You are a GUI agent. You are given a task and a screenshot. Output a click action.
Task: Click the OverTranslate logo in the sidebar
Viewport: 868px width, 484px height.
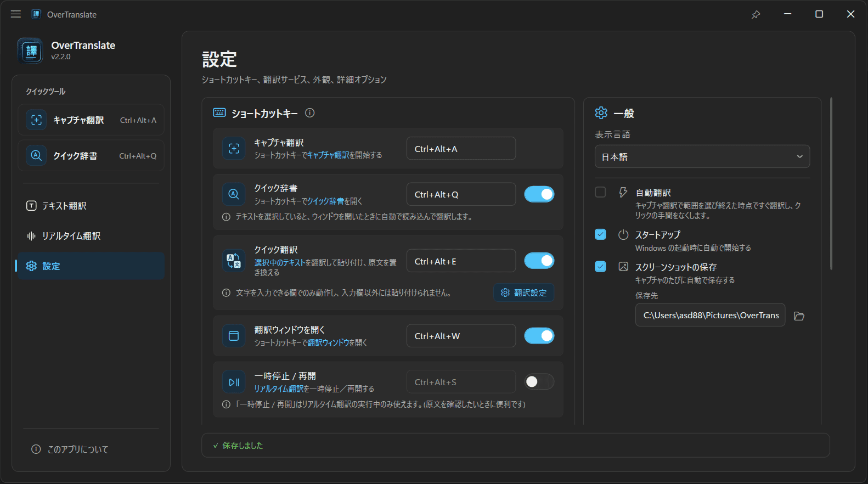coord(30,50)
